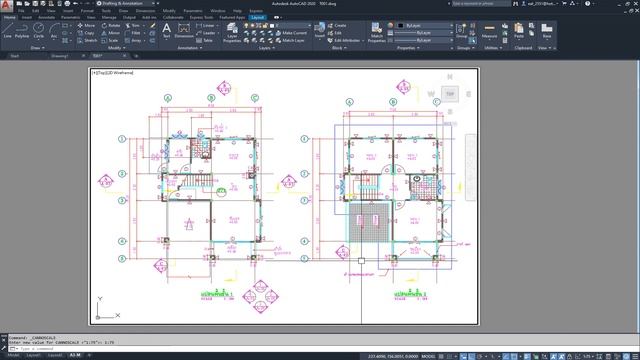Expand the Utilities panel
Screen dimensions: 640x360
coord(493,48)
